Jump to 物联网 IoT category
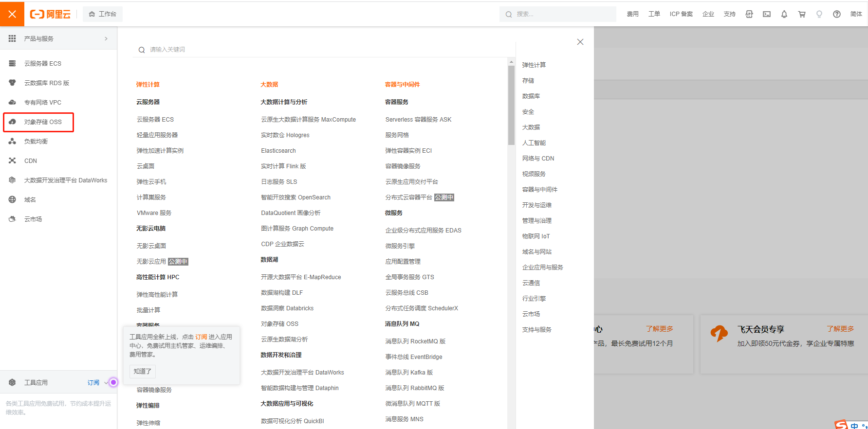Image resolution: width=868 pixels, height=429 pixels. [536, 236]
